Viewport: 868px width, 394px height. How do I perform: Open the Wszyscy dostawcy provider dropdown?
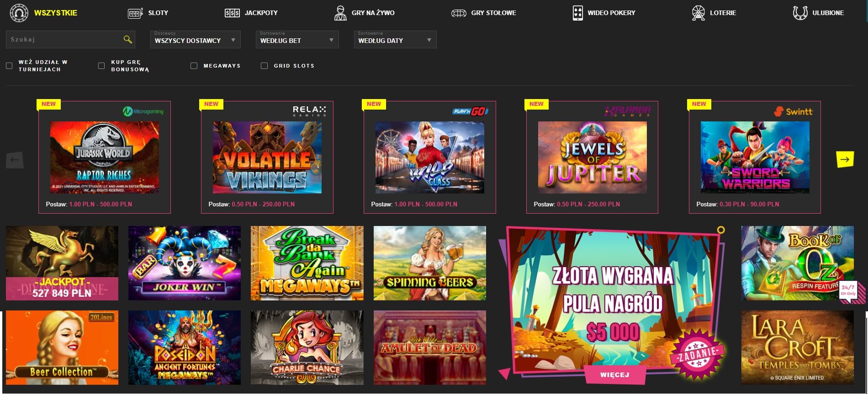pos(195,39)
